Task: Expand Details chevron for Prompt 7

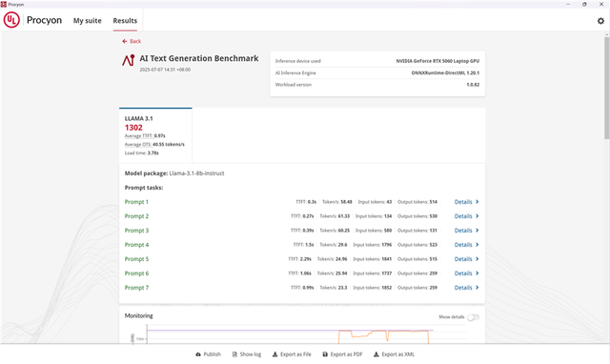Action: (x=478, y=288)
